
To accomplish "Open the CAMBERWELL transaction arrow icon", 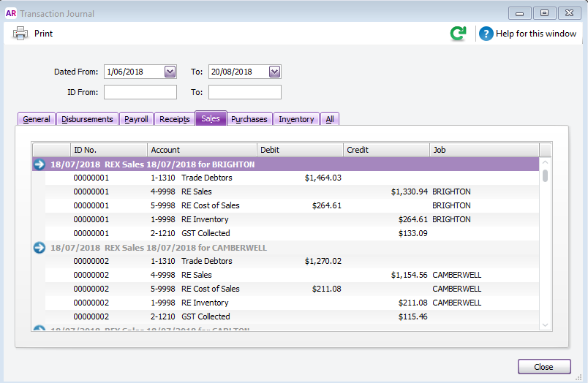I will tap(39, 248).
